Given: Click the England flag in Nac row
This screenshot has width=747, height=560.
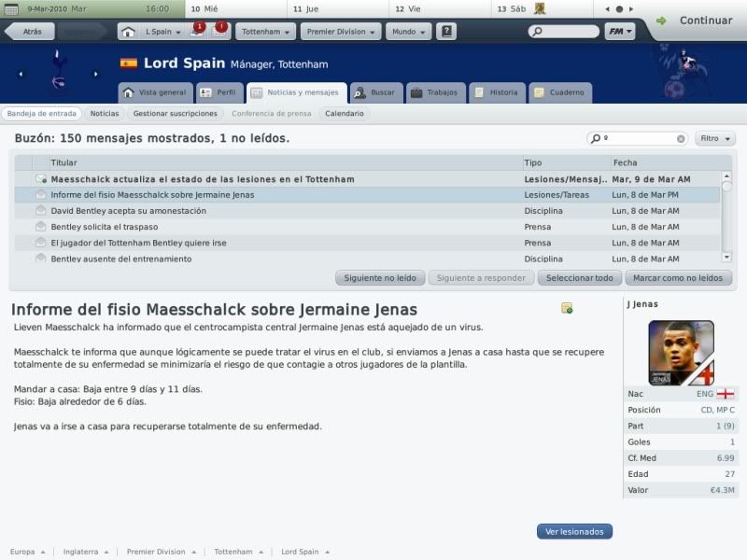Looking at the screenshot, I should 726,394.
